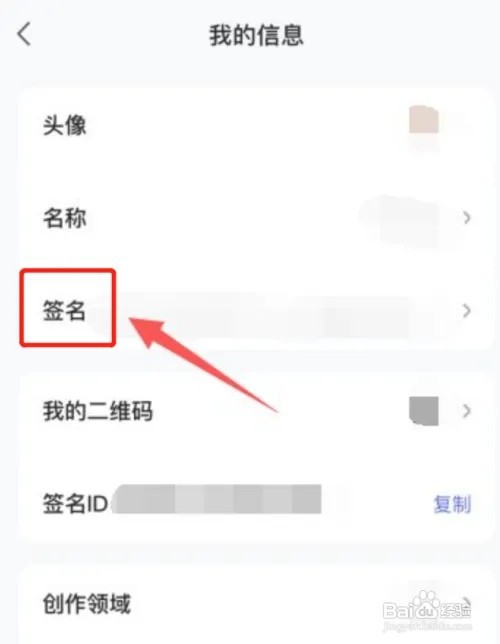The height and width of the screenshot is (644, 500).
Task: Go back using the top-left arrow
Action: (24, 34)
